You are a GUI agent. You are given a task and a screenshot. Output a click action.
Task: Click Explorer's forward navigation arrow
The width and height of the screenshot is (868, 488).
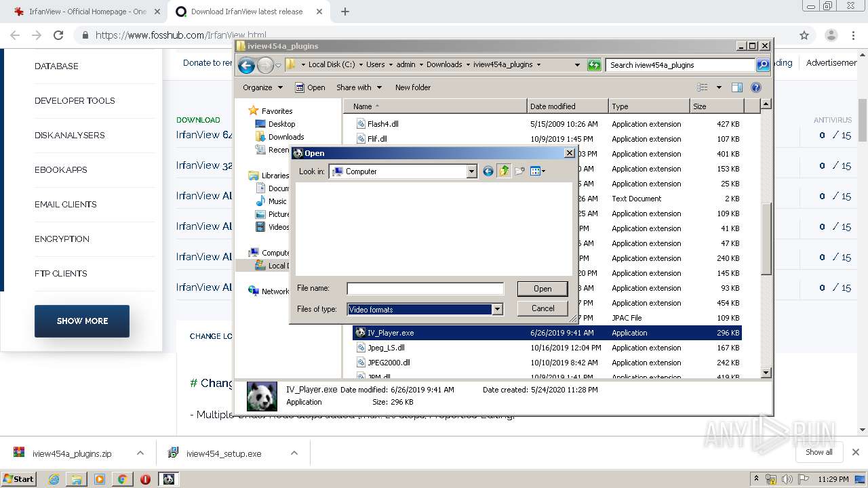click(265, 65)
